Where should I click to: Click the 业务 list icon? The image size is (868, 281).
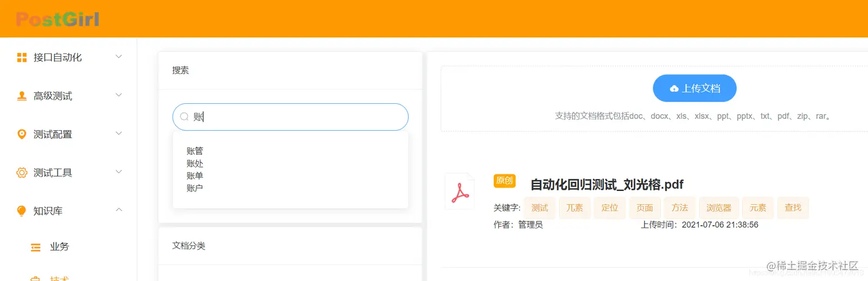coord(36,247)
